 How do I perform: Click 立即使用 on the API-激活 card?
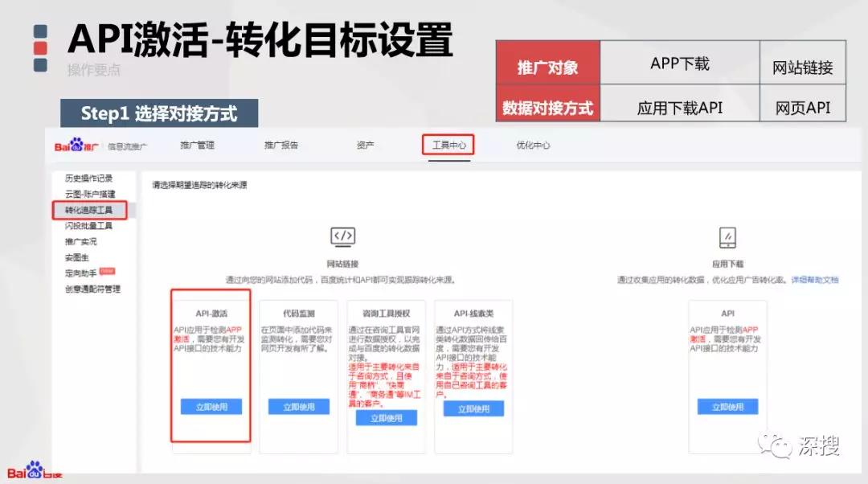tap(211, 407)
